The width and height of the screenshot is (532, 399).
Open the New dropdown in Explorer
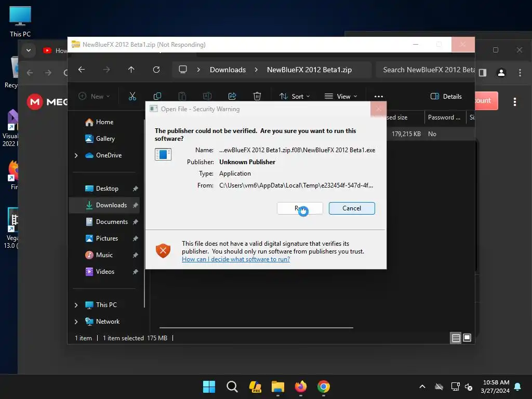click(x=95, y=96)
